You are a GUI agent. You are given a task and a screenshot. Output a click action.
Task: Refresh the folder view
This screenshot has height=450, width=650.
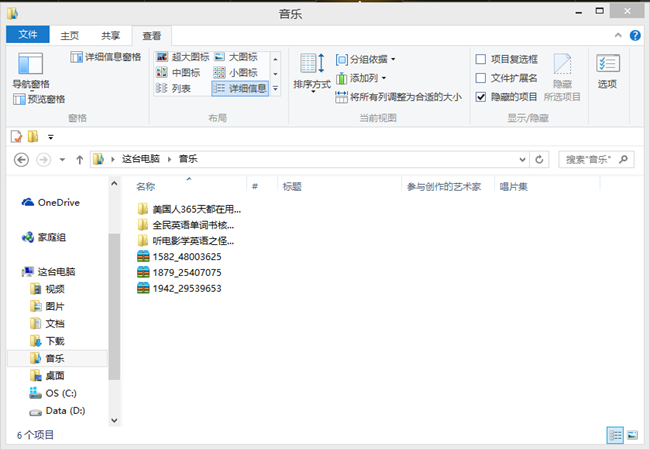coord(539,160)
